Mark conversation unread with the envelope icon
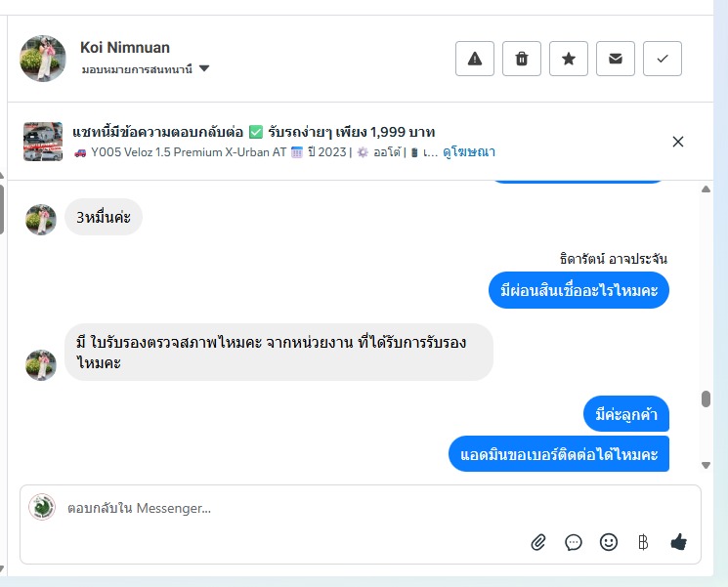The width and height of the screenshot is (728, 587). point(616,59)
